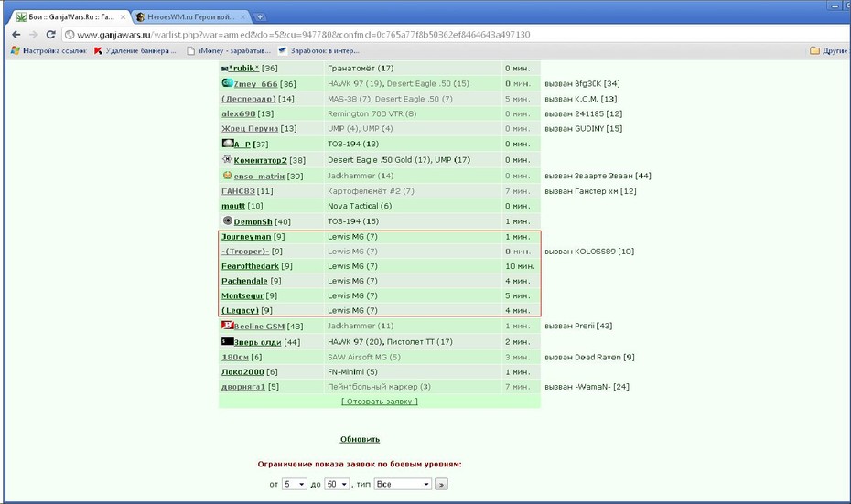Viewport: 851px width, 504px height.
Task: Open 180см player profile
Action: (x=235, y=357)
